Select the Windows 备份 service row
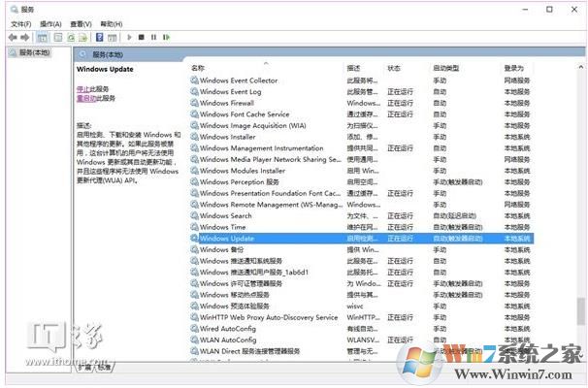588x388 pixels. pos(362,249)
